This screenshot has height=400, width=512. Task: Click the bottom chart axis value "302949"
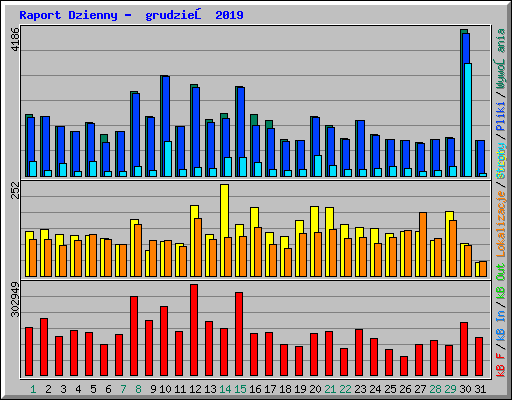click(x=15, y=299)
